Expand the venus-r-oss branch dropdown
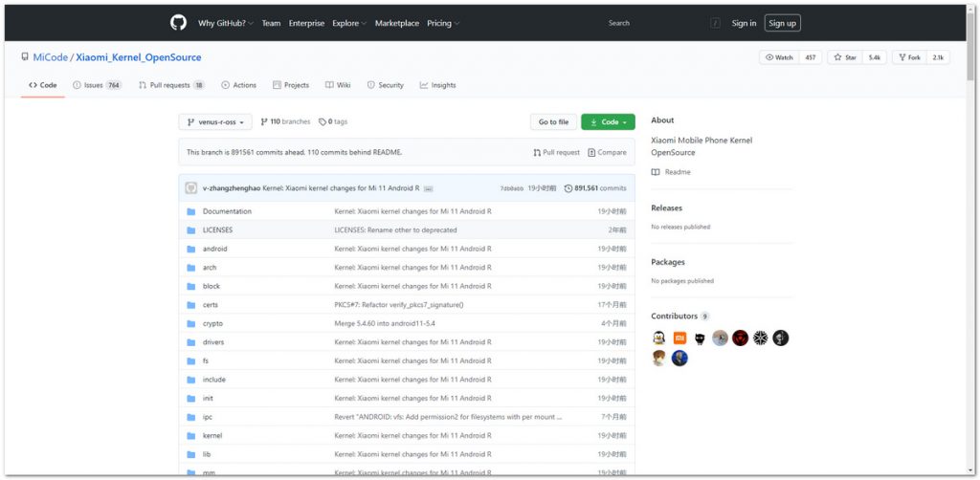Viewport: 980px width, 480px height. [215, 122]
